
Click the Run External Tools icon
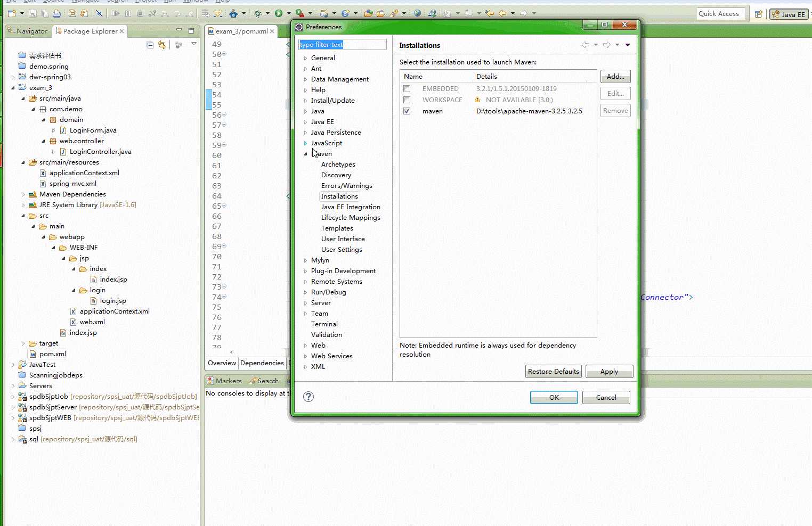click(300, 13)
